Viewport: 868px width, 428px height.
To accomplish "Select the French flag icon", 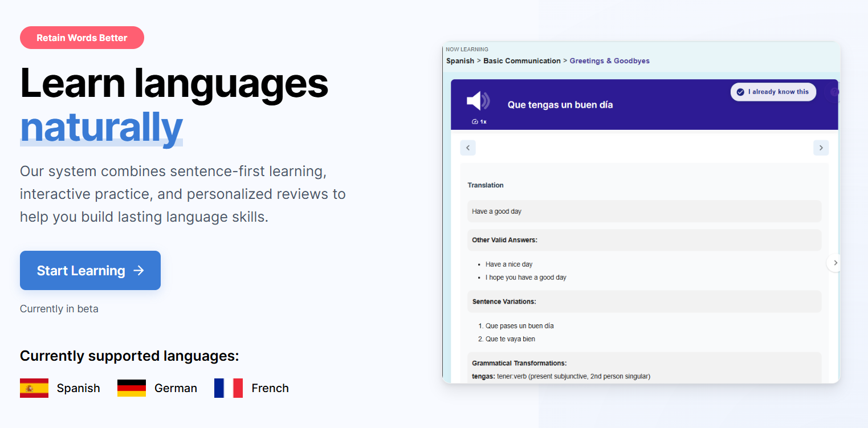I will coord(228,388).
